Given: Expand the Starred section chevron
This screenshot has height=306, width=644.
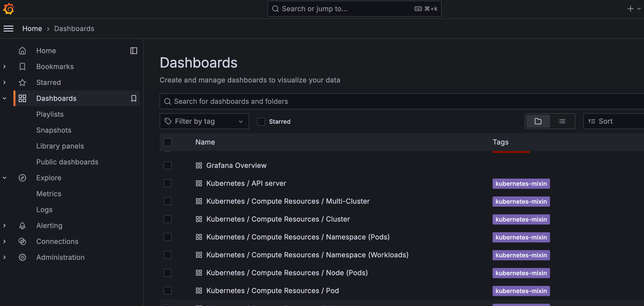Looking at the screenshot, I should tap(4, 82).
